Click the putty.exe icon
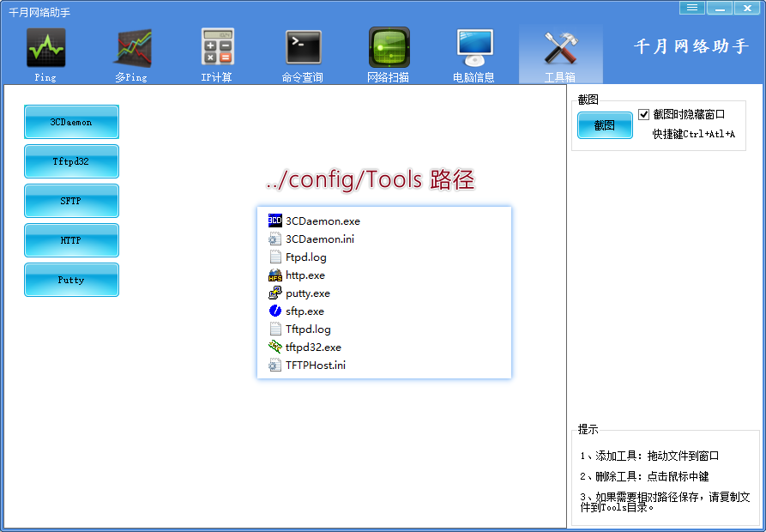 click(275, 293)
